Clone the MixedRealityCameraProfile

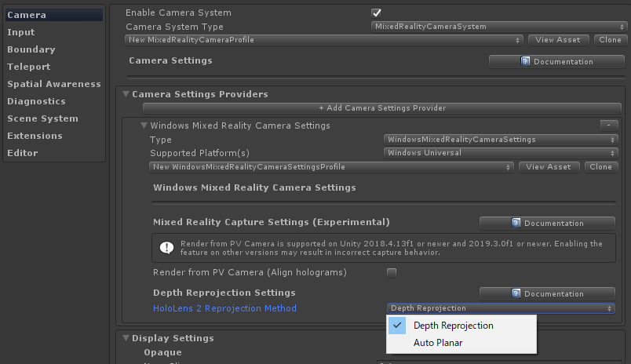[610, 40]
